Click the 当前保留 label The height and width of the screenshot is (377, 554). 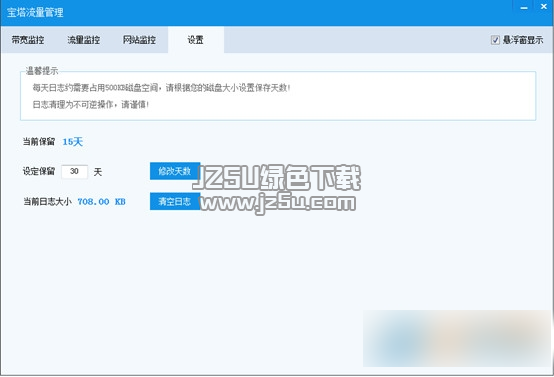[39, 142]
